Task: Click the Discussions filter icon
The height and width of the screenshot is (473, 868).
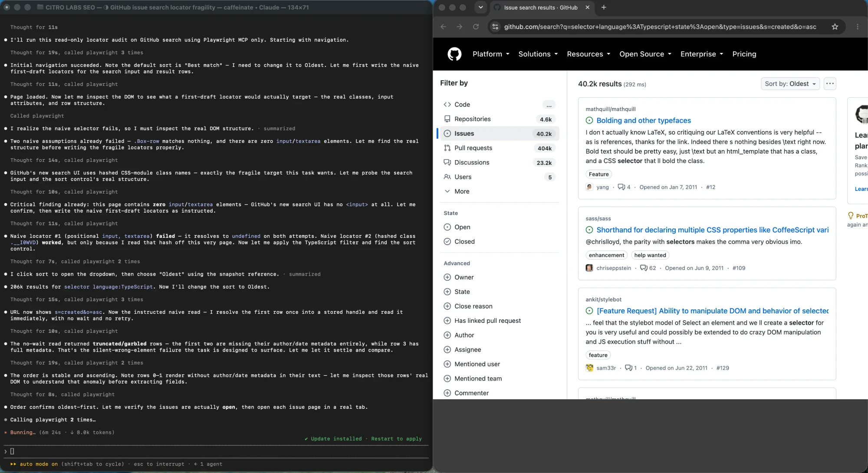Action: [x=447, y=162]
